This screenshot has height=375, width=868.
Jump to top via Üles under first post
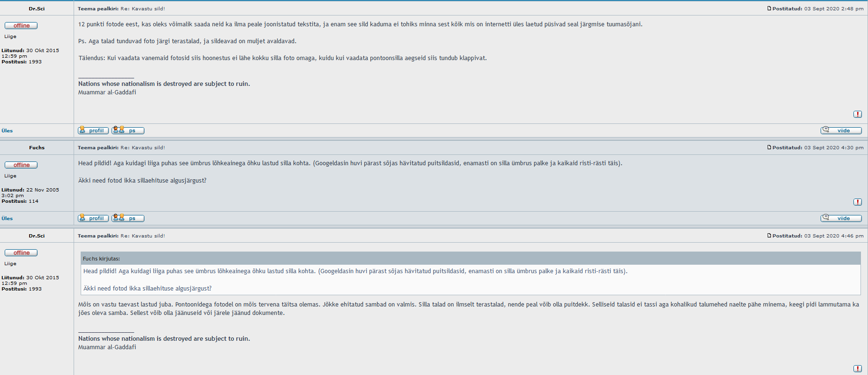7,130
